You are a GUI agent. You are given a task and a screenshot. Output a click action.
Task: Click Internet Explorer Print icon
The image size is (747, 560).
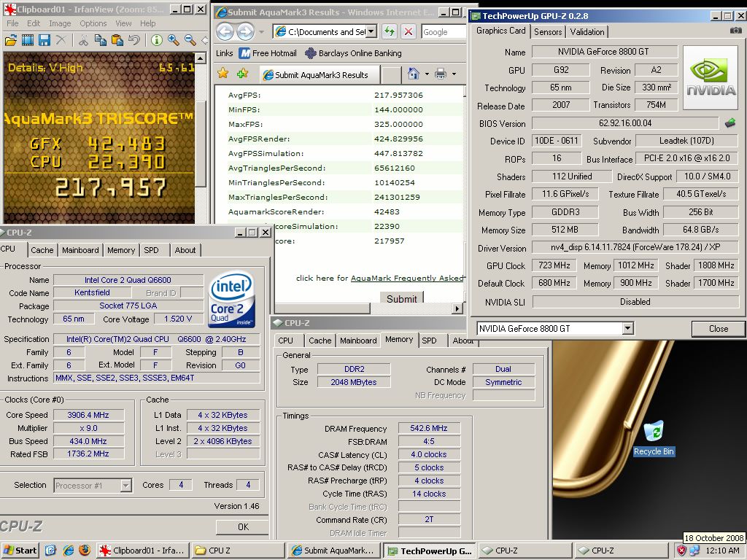click(441, 74)
